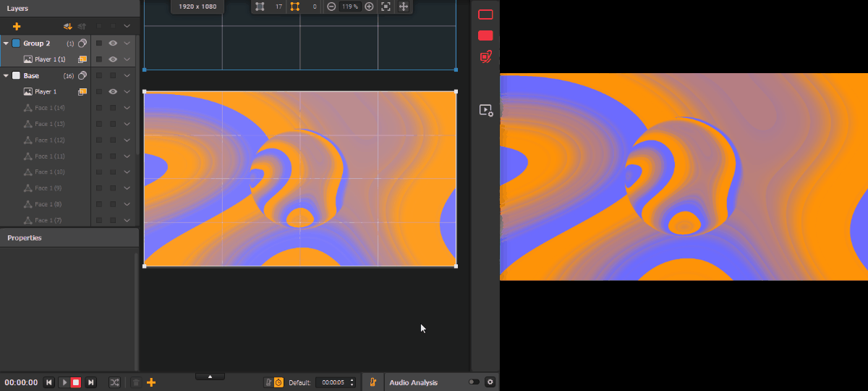Check the lock box on Player 1 (1) row
The width and height of the screenshot is (868, 391).
[x=99, y=59]
